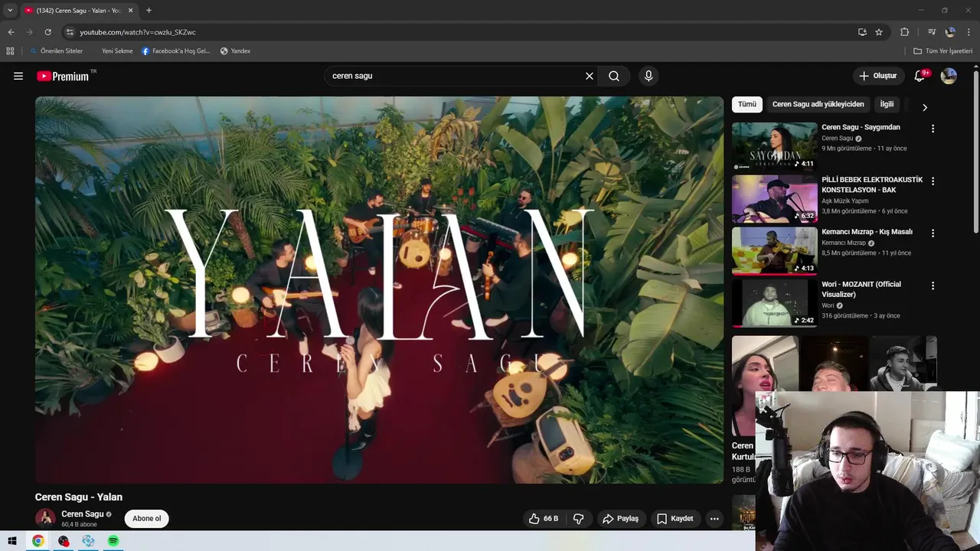
Task: Open the tab search dropdown arrow
Action: [10, 11]
